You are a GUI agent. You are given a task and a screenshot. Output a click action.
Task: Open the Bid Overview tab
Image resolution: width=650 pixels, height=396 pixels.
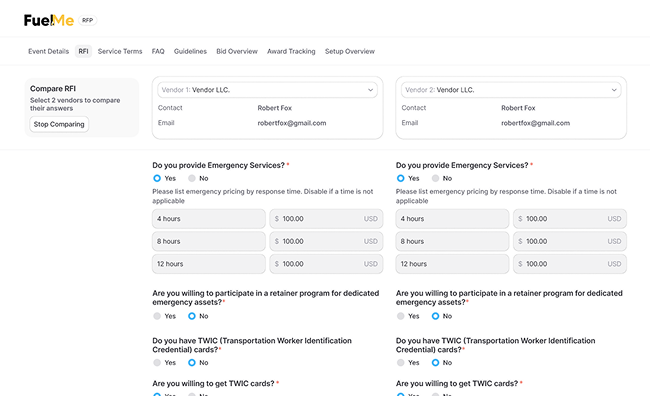237,51
